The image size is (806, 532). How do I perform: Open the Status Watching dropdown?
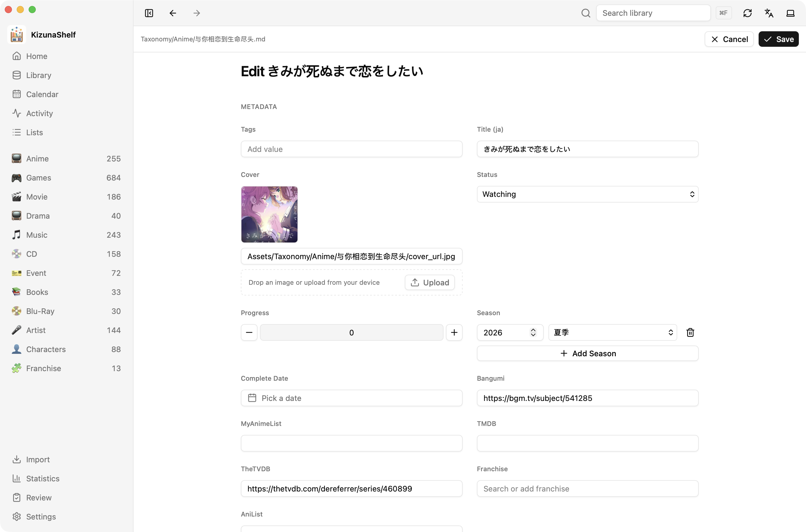[587, 194]
